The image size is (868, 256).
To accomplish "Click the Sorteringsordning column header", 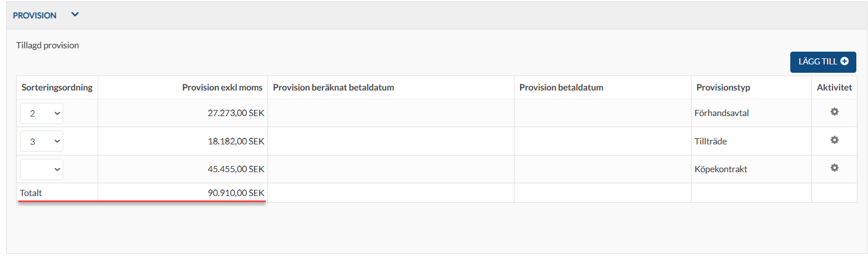I will click(x=57, y=88).
